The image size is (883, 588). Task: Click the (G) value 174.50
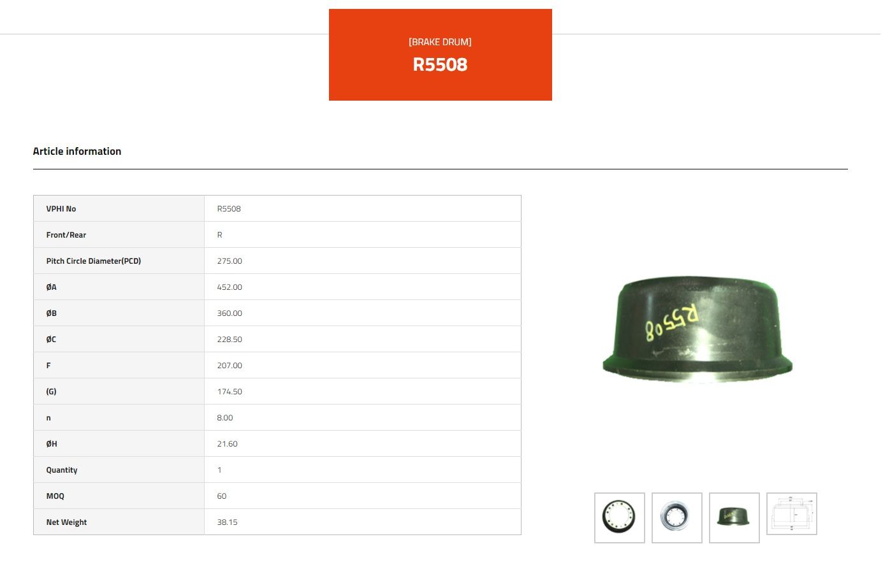230,392
